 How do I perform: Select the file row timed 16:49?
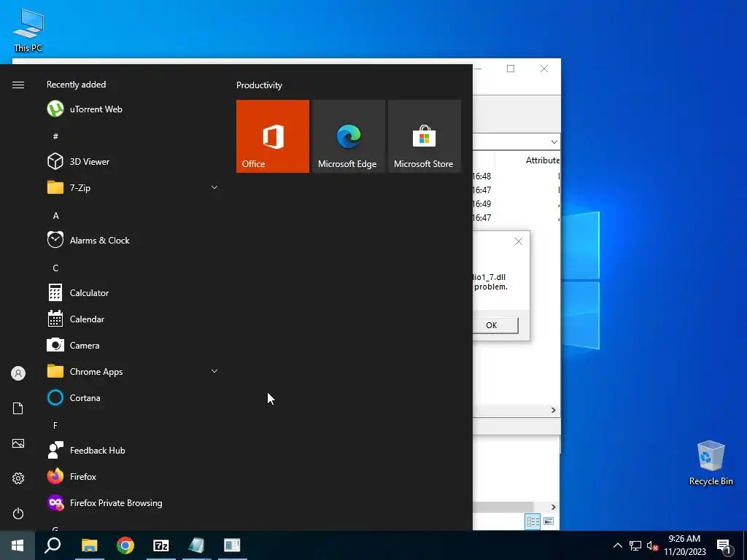click(516, 204)
